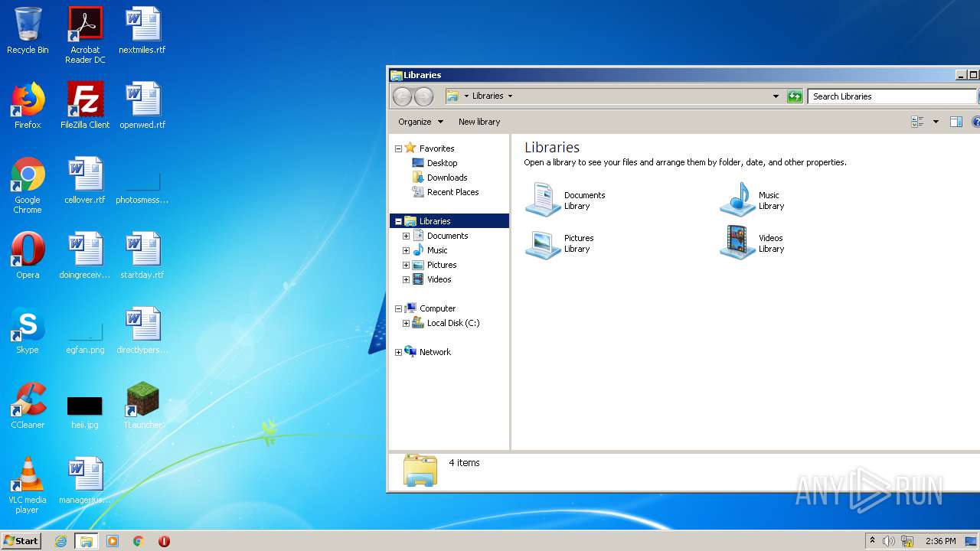Expand the Network tree node

(398, 352)
